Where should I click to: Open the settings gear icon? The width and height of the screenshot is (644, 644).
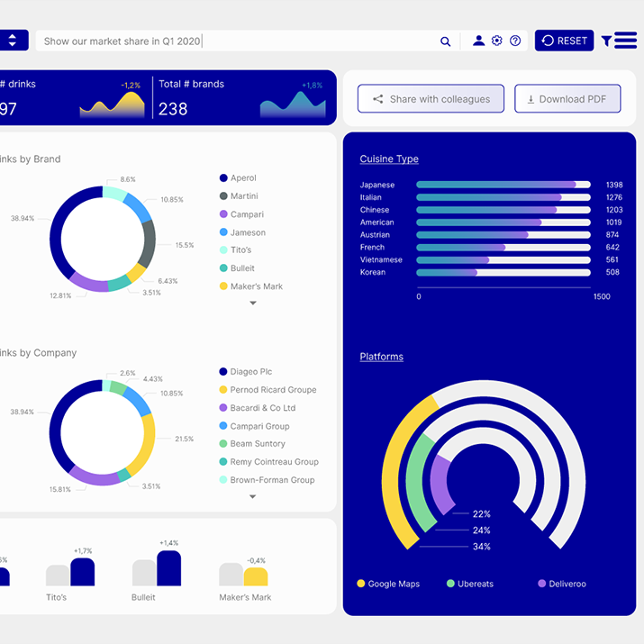tap(497, 41)
